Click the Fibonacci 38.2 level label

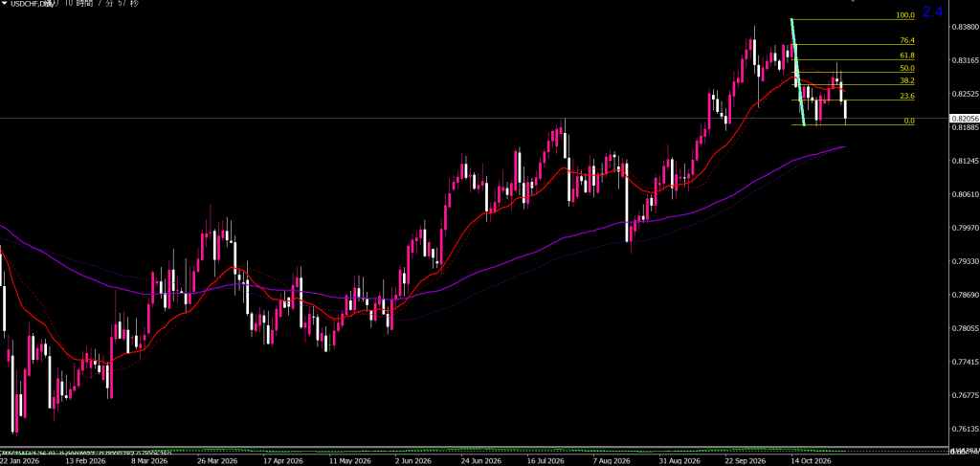pos(907,81)
